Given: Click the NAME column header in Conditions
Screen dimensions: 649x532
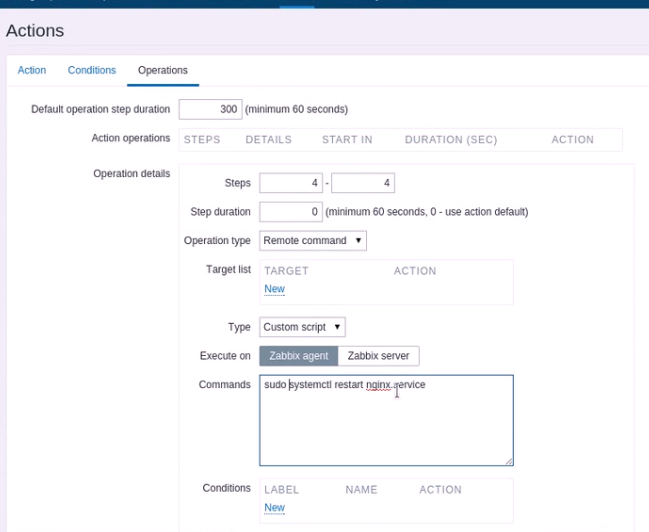Looking at the screenshot, I should [x=361, y=490].
